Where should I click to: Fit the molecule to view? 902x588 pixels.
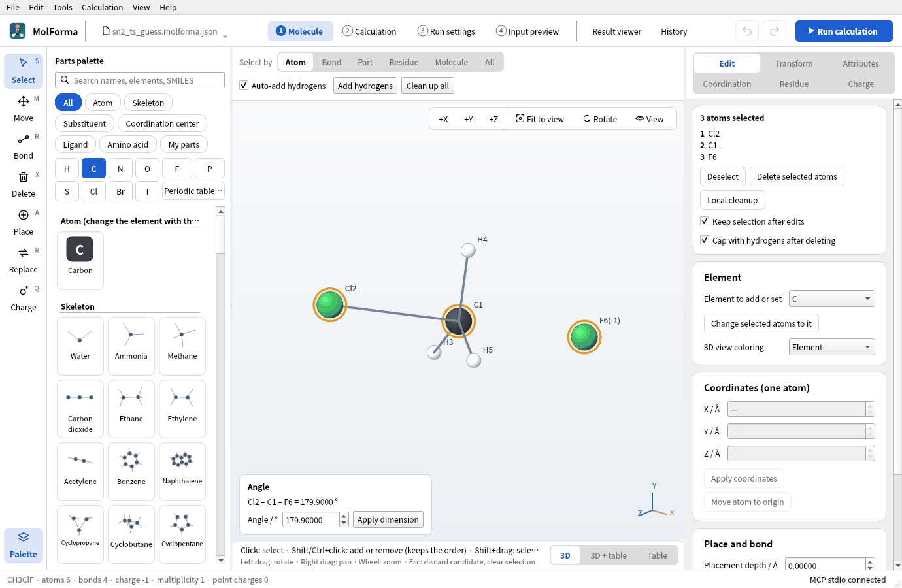540,119
